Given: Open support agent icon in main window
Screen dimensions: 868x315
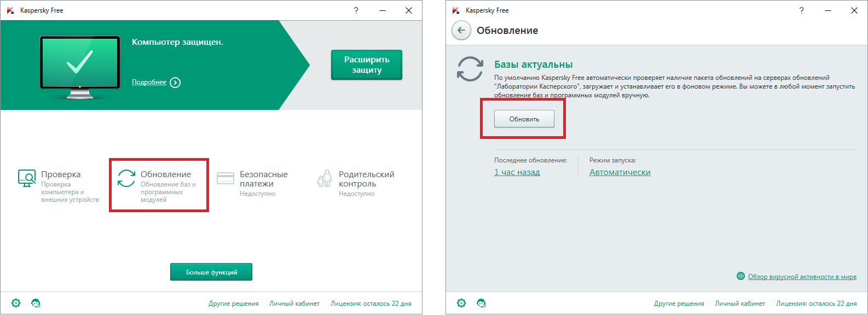Looking at the screenshot, I should [36, 303].
